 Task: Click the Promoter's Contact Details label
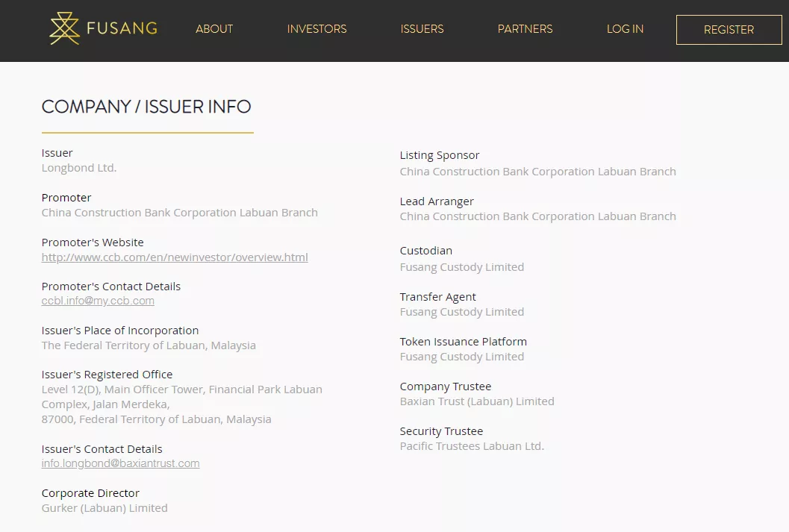pyautogui.click(x=110, y=286)
